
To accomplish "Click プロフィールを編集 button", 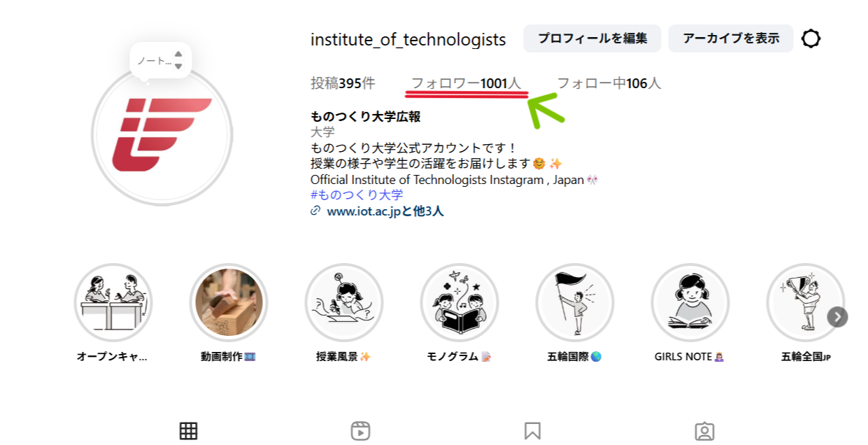I will [x=592, y=38].
